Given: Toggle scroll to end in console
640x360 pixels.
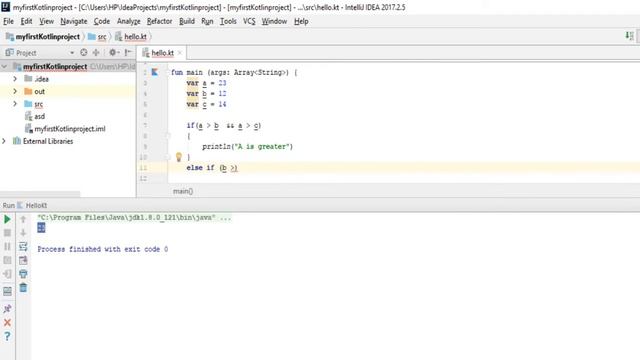Looking at the screenshot, I should point(23,260).
